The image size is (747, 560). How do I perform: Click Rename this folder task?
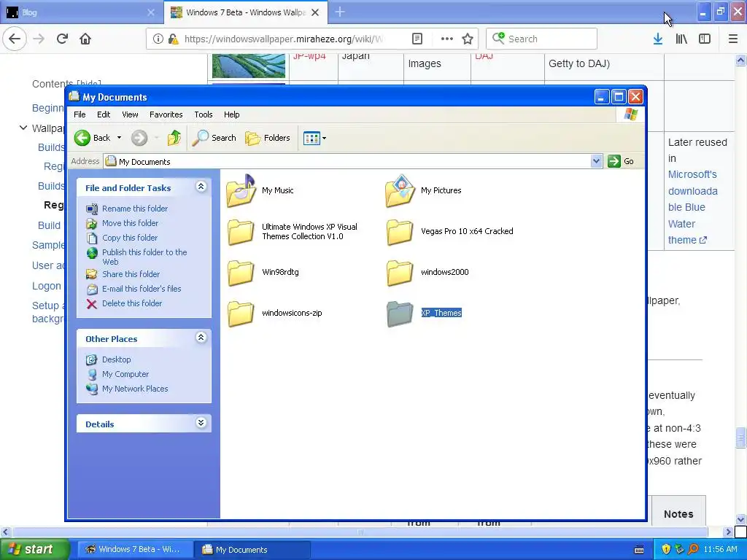[x=135, y=209]
